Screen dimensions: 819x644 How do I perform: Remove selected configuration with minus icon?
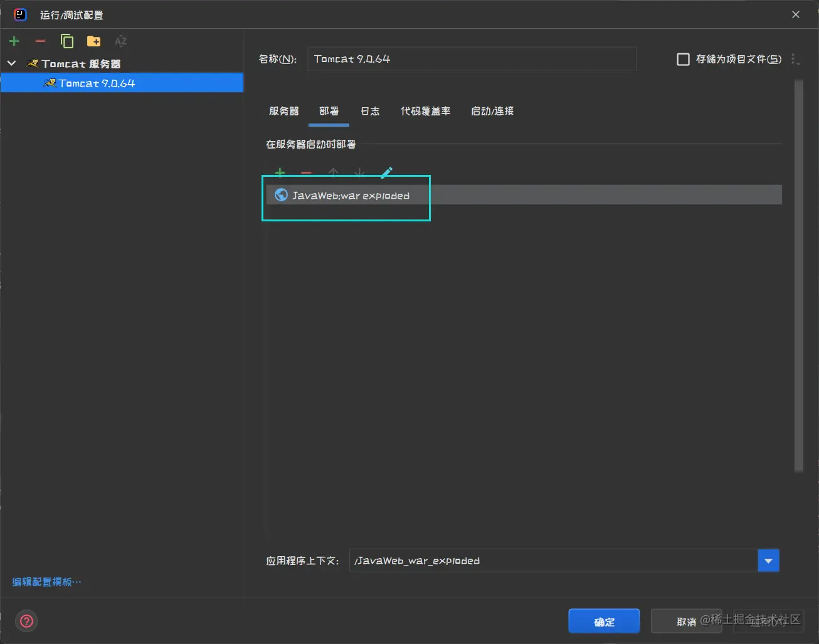point(40,41)
